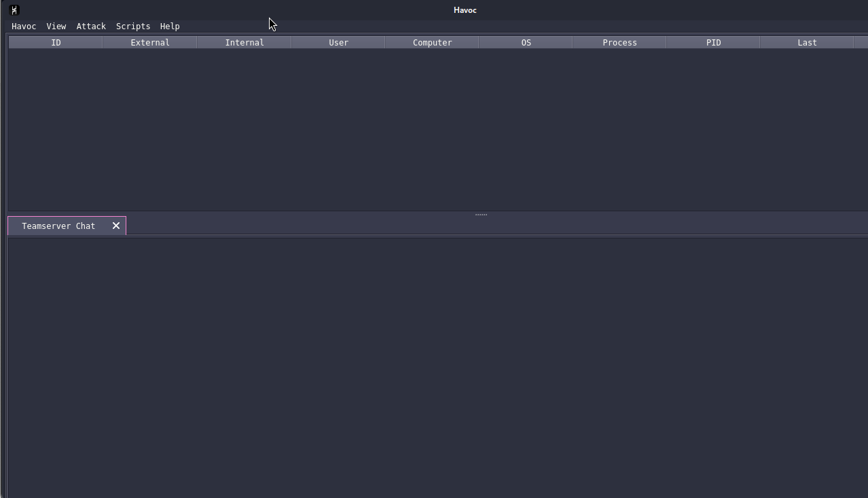This screenshot has height=498, width=868.
Task: Sort sessions by External column
Action: [150, 43]
